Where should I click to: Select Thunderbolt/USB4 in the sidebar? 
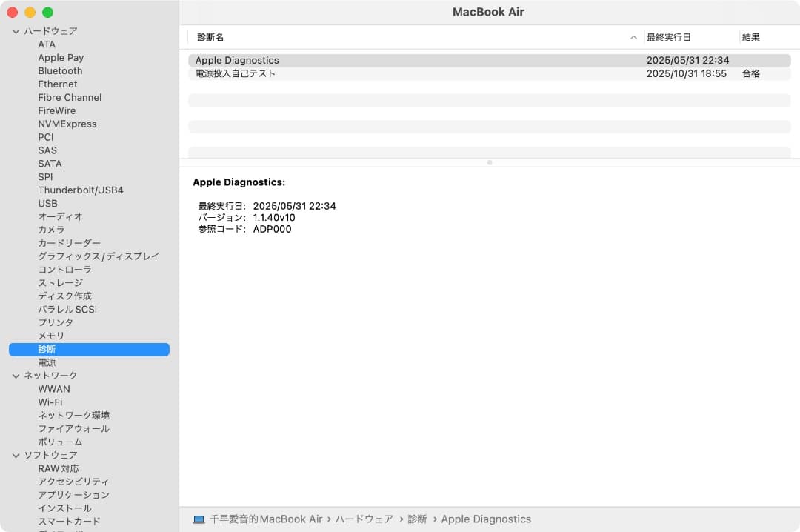pyautogui.click(x=81, y=190)
